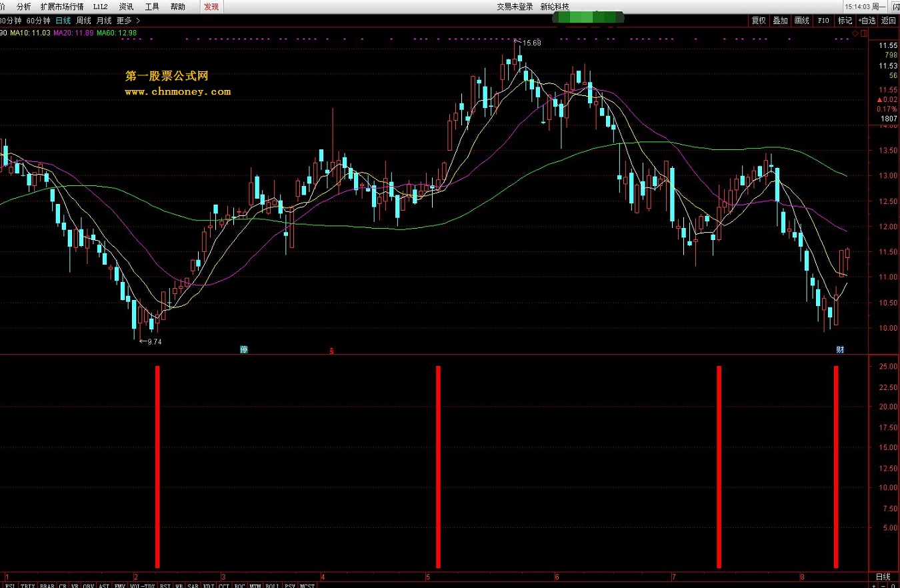
Task: Click the red s marker under chart
Action: 332,349
